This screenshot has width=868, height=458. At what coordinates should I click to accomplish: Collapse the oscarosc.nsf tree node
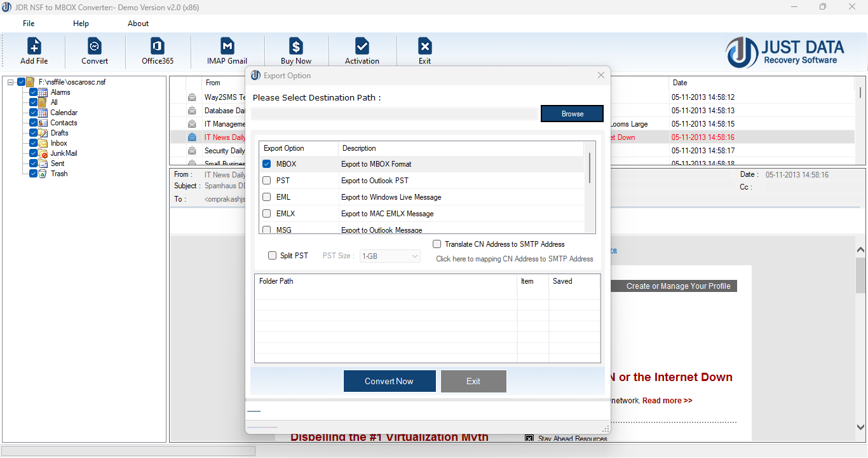tap(11, 82)
